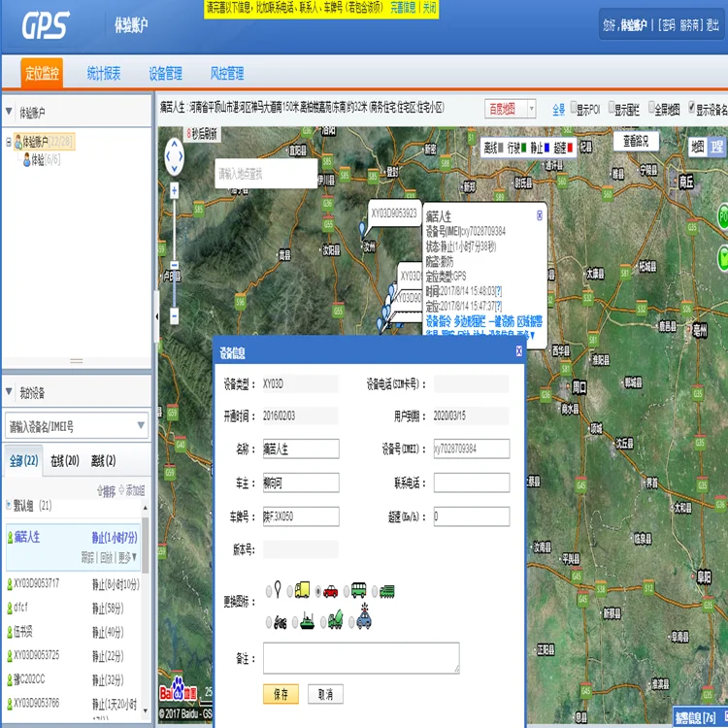
Task: Select the yellow truck vehicle icon
Action: pos(303,590)
